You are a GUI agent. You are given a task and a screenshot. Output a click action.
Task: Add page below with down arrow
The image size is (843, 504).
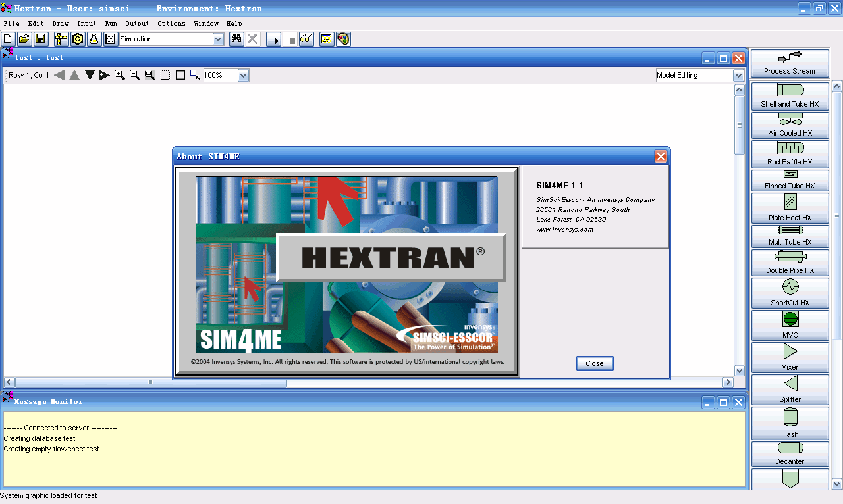90,75
